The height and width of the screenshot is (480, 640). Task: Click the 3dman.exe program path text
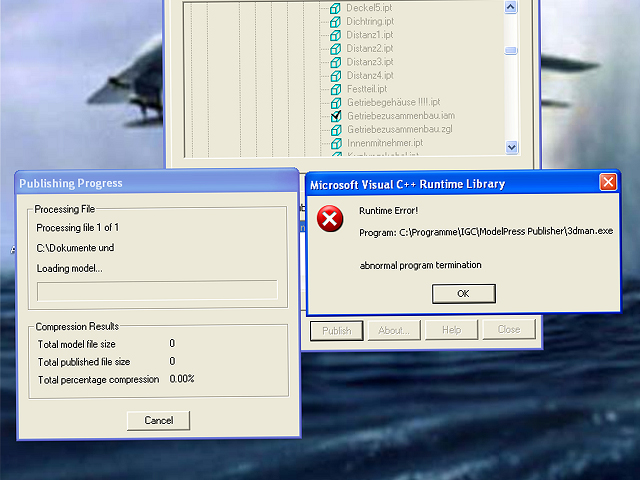tap(486, 231)
